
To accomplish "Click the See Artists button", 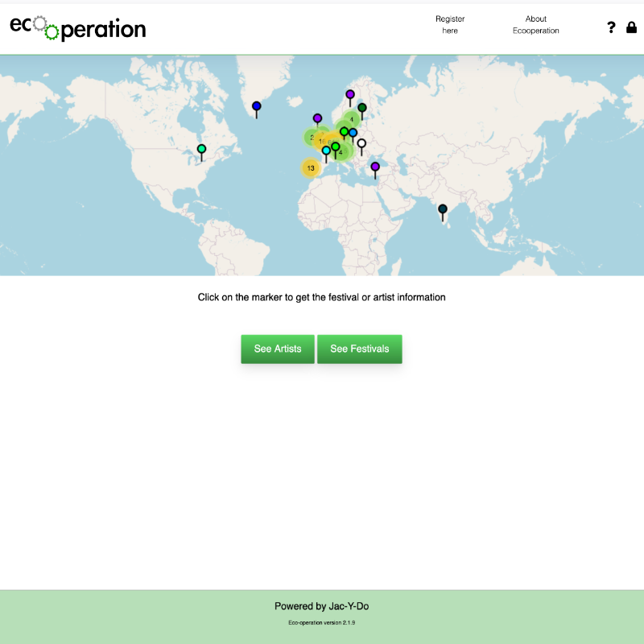I will pyautogui.click(x=278, y=349).
